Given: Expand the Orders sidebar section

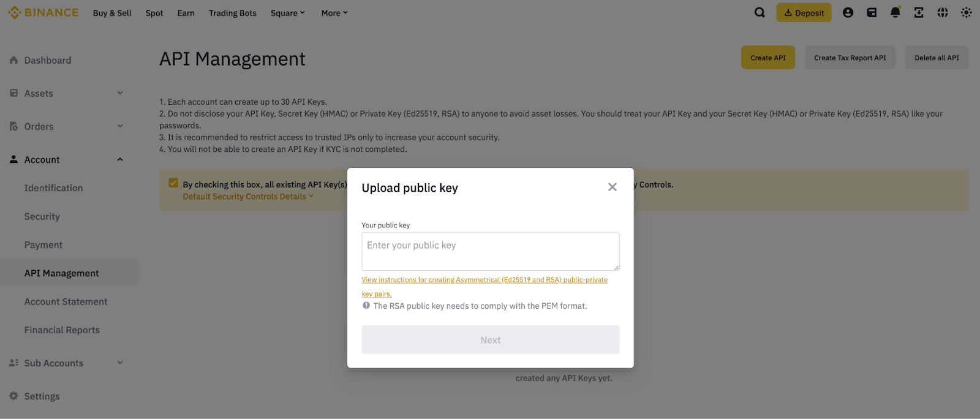Looking at the screenshot, I should coord(120,126).
